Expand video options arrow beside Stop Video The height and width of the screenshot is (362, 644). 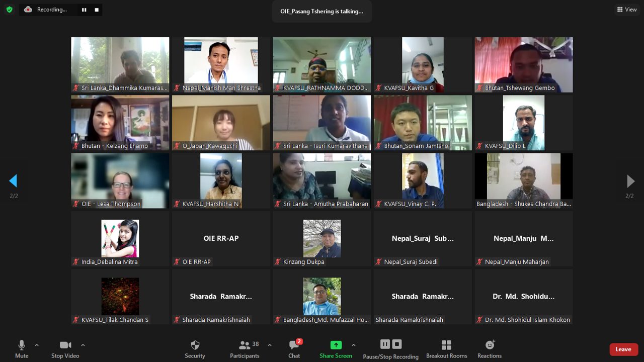coord(83,345)
